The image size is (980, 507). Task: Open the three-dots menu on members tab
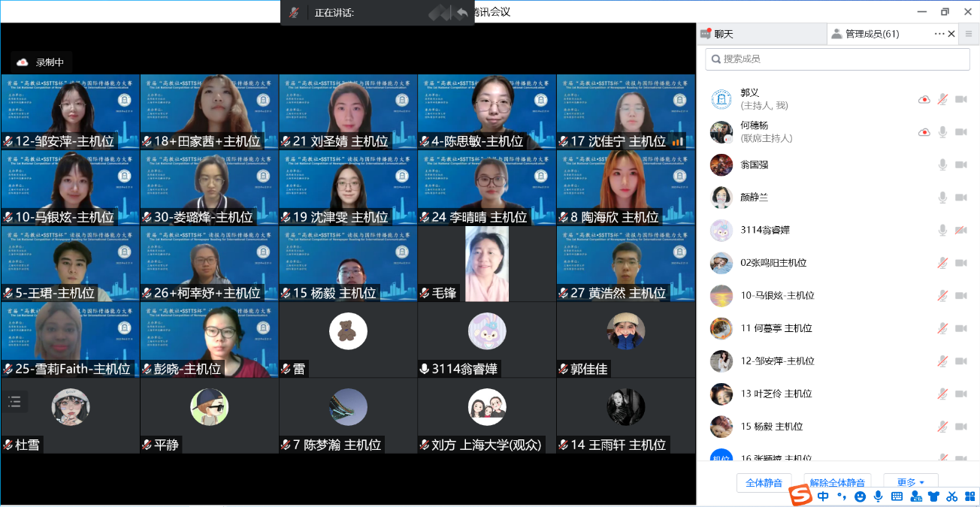(939, 34)
